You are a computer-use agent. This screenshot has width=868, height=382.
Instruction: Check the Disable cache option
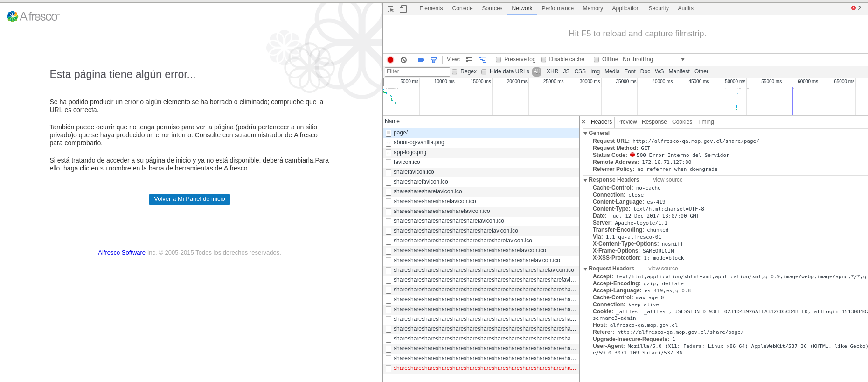(x=544, y=60)
